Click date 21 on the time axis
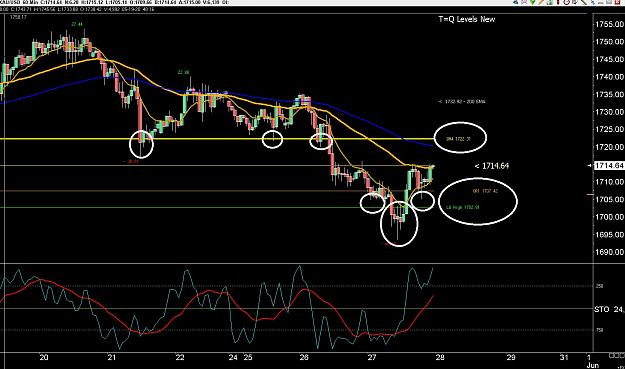This screenshot has width=625, height=369. (112, 357)
